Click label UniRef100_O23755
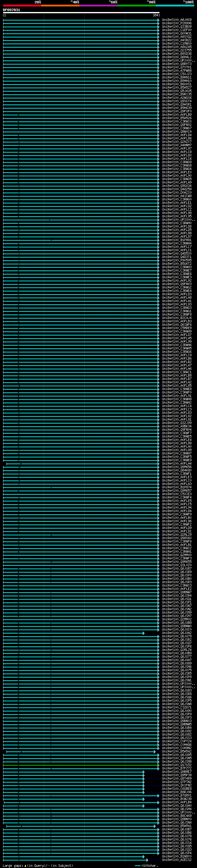 click(x=177, y=50)
